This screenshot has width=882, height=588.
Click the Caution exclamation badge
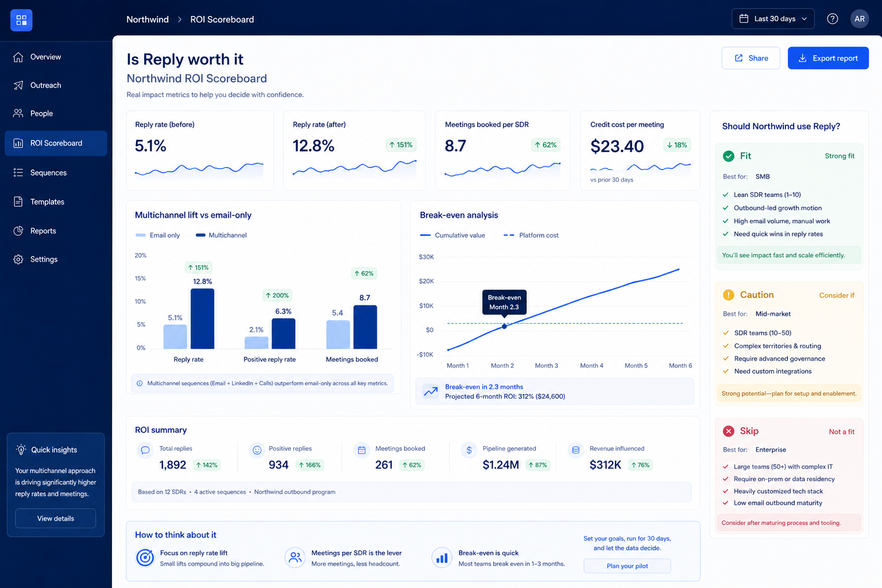[x=729, y=295]
